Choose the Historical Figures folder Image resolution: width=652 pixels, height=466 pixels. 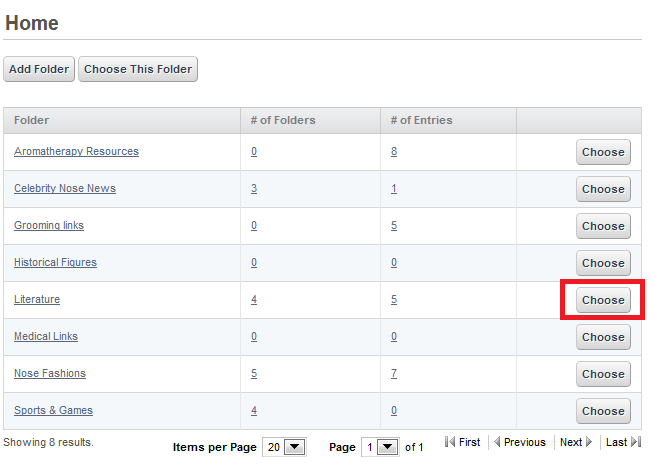tap(603, 263)
